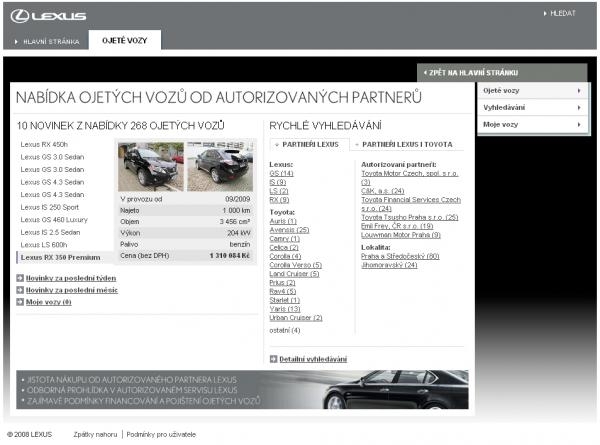Image resolution: width=600 pixels, height=445 pixels.
Task: Open Toyota Motor Czech partner link
Action: tap(409, 178)
